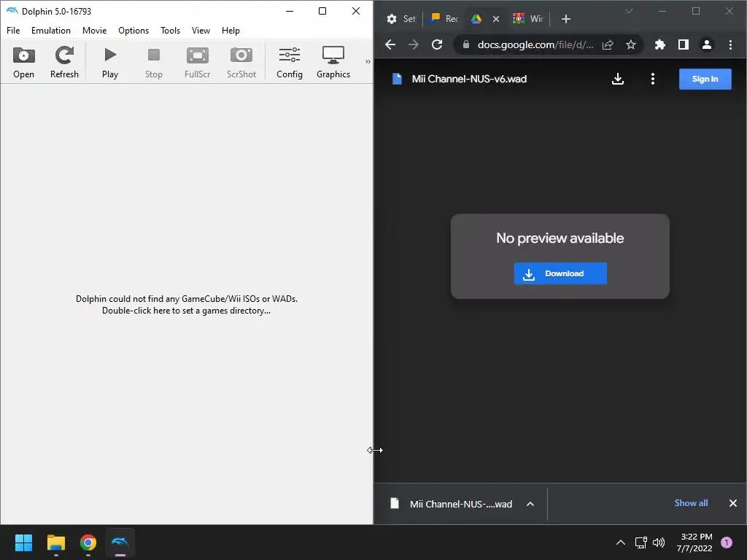View site info via lock icon
Viewport: 747px width, 560px height.
(x=466, y=44)
